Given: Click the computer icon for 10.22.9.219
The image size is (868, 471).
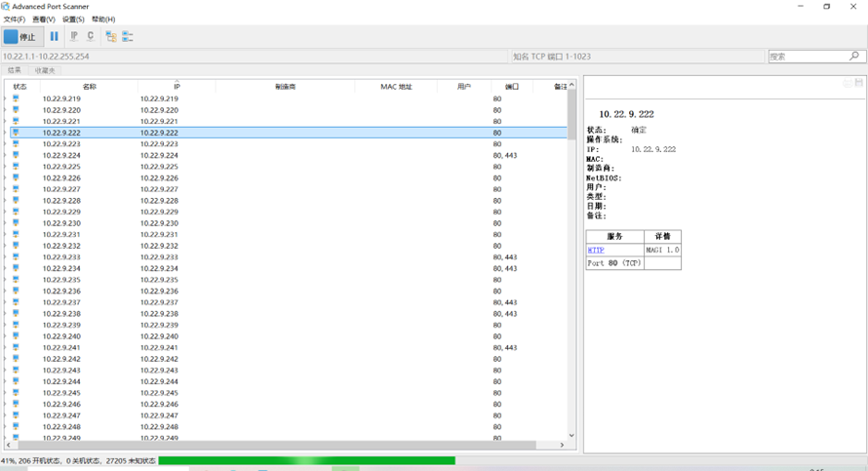Looking at the screenshot, I should click(x=16, y=98).
